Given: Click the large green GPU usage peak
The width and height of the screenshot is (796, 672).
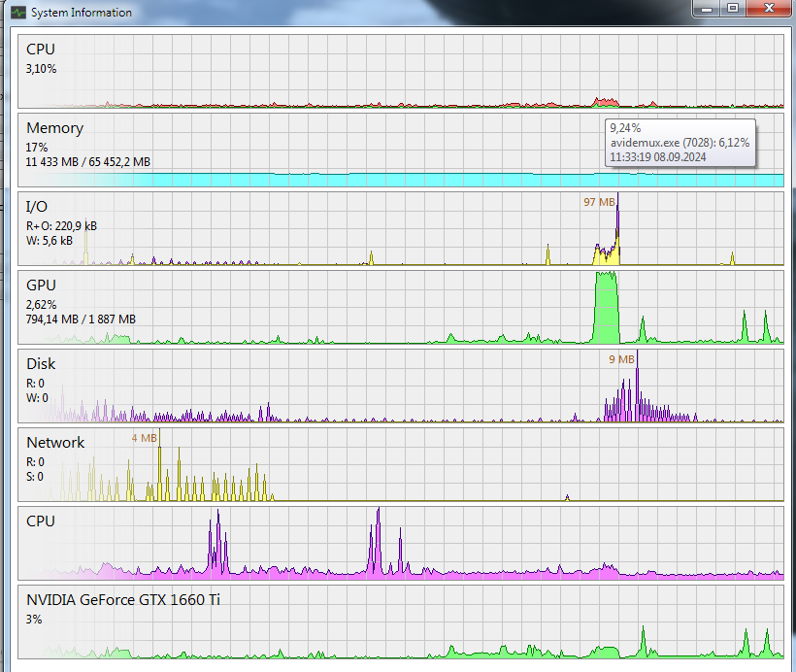Looking at the screenshot, I should point(606,308).
